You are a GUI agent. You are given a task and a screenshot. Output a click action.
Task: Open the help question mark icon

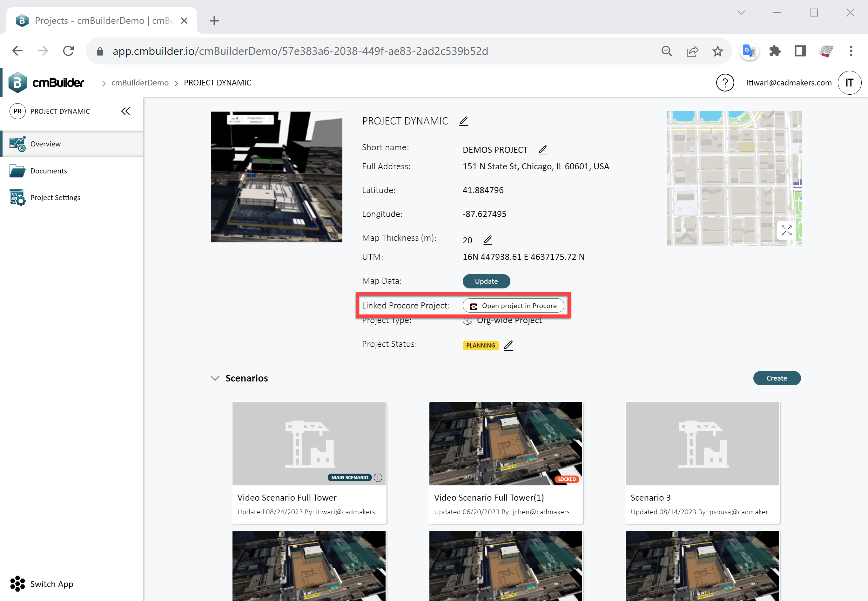724,83
